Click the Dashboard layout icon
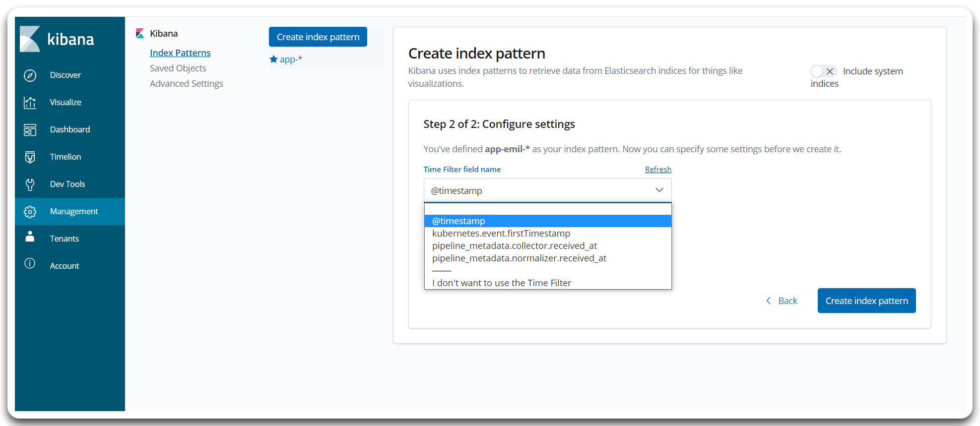This screenshot has height=426, width=980. 30,130
